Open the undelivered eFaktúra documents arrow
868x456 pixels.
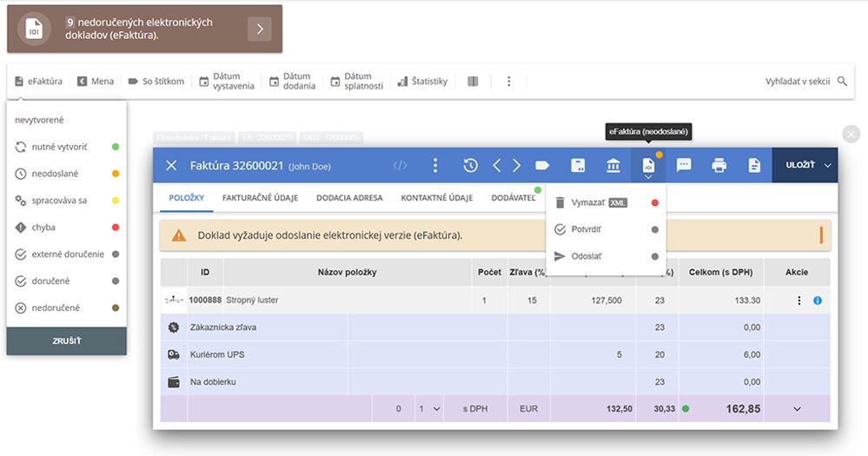[x=260, y=29]
